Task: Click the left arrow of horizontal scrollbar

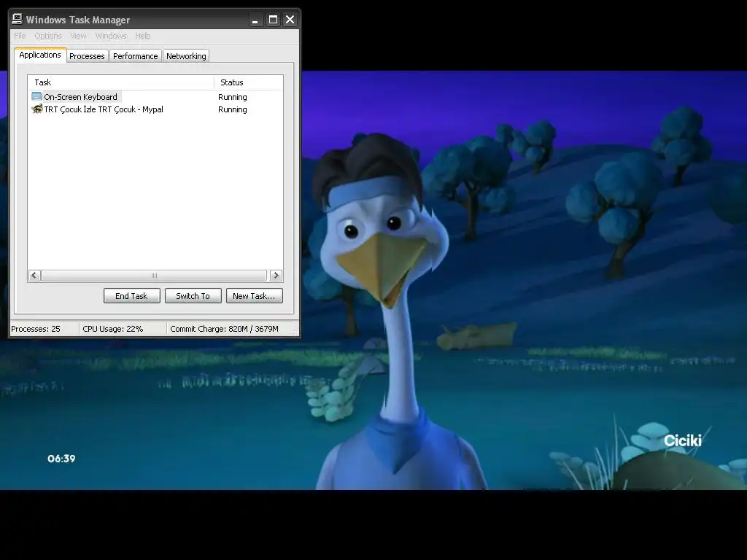Action: pyautogui.click(x=34, y=275)
